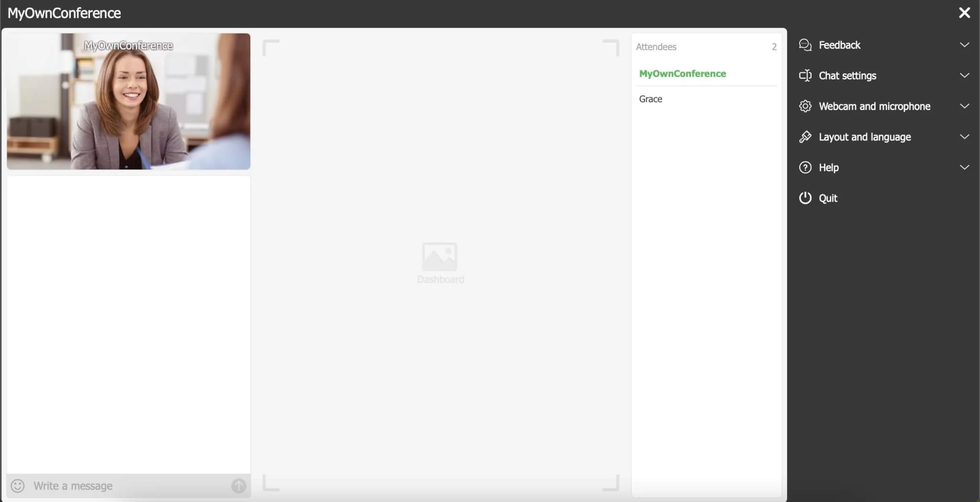Select Grace from the attendees list

[x=650, y=99]
